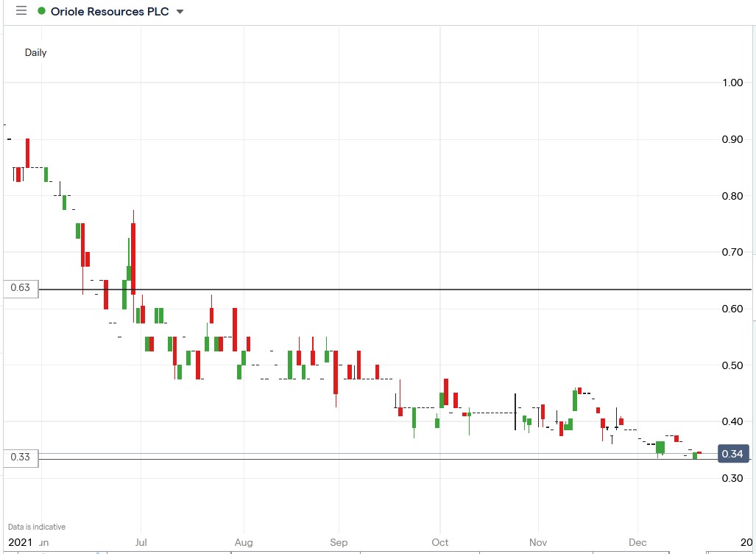This screenshot has width=756, height=554.
Task: Click the 0.63 horizontal level label
Action: [18, 289]
